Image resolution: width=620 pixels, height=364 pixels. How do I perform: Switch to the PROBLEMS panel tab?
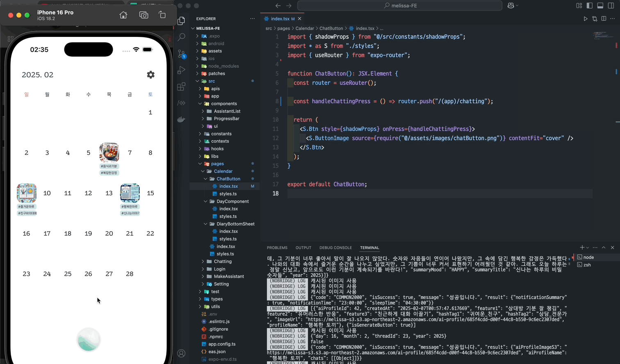[x=277, y=248]
